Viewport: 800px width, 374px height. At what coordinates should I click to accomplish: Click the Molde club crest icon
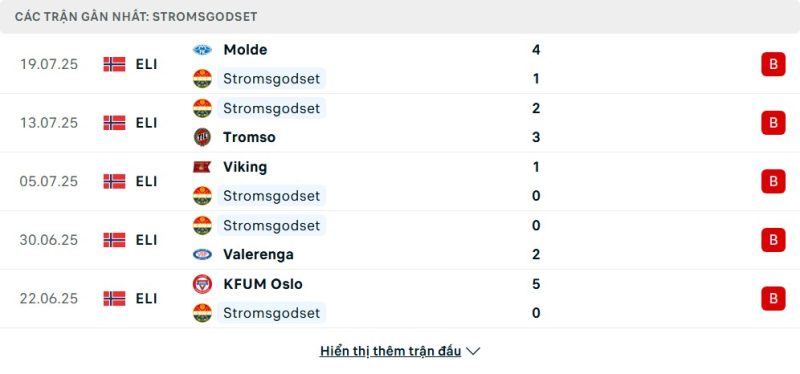pyautogui.click(x=202, y=50)
